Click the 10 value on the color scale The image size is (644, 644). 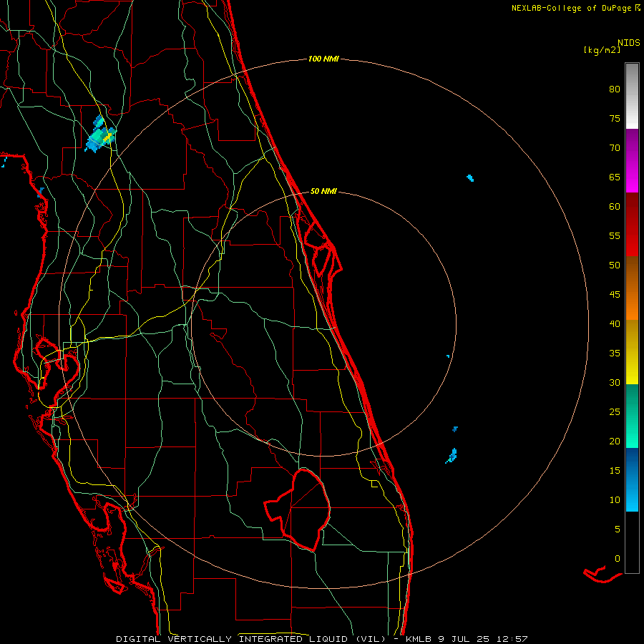tap(615, 500)
